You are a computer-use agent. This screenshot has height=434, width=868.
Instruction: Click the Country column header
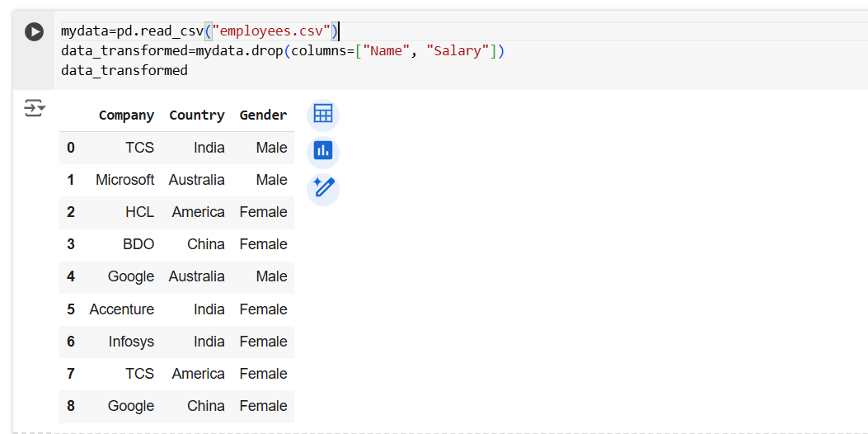[196, 116]
